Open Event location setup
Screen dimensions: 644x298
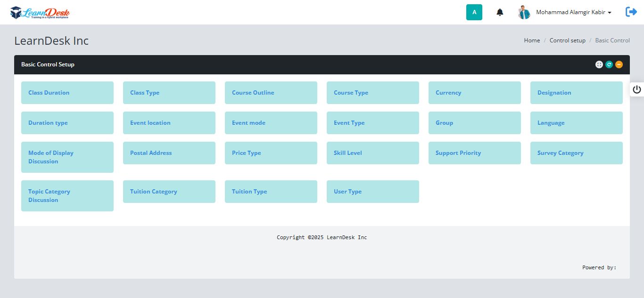pyautogui.click(x=169, y=123)
